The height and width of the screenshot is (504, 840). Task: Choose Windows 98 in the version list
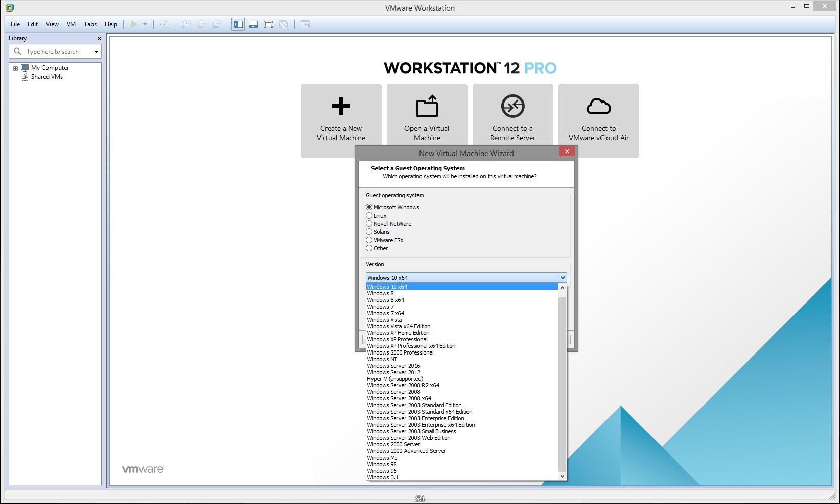[462, 464]
